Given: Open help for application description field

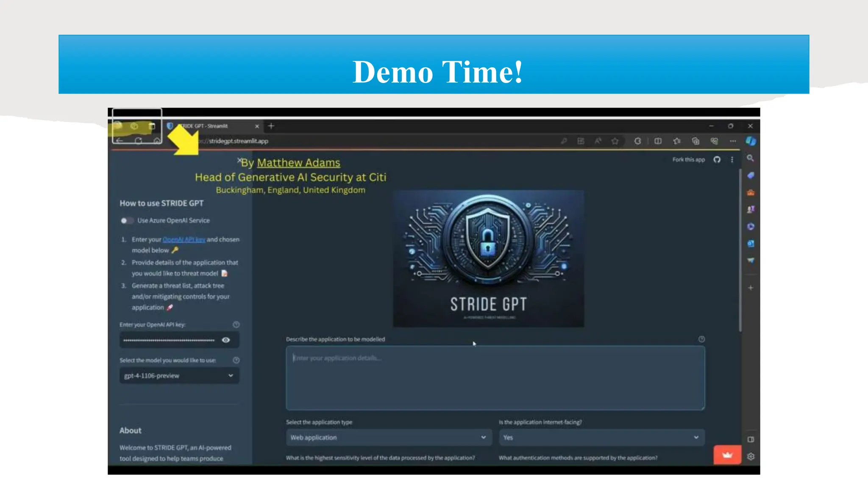Looking at the screenshot, I should pyautogui.click(x=701, y=339).
